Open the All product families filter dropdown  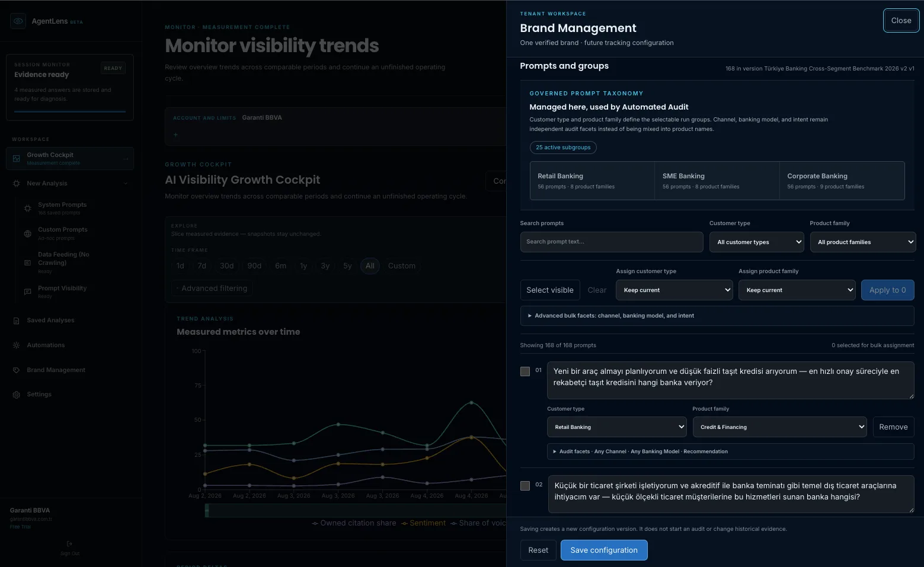[863, 242]
